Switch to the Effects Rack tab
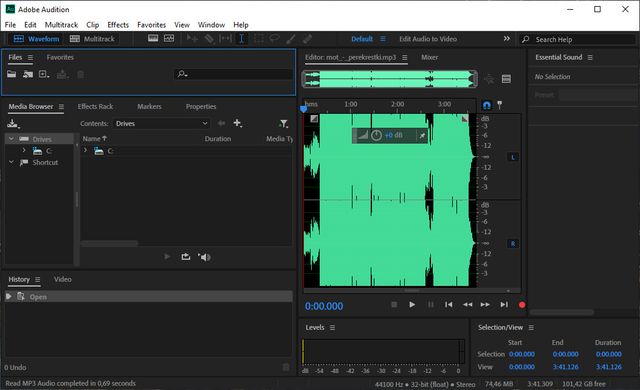The width and height of the screenshot is (640, 390). [x=95, y=106]
